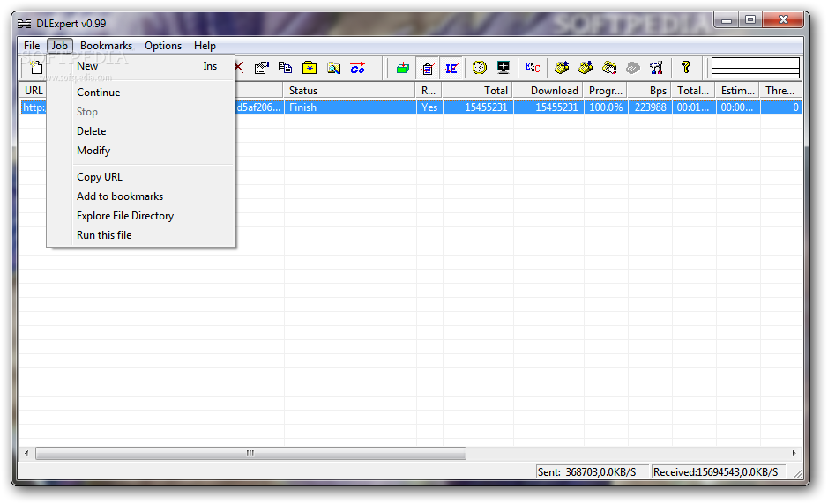Click the yellow question mark help icon

click(x=685, y=67)
